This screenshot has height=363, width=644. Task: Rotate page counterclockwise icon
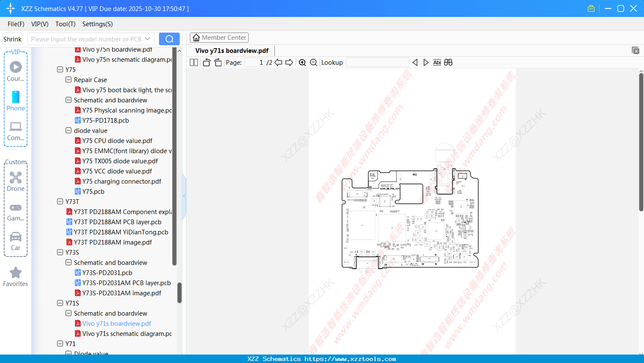coord(206,63)
